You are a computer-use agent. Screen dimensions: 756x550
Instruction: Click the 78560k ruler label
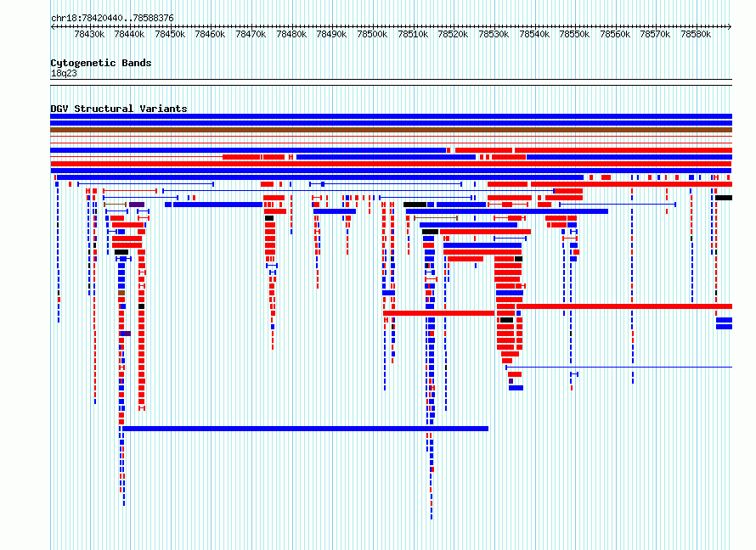point(615,34)
